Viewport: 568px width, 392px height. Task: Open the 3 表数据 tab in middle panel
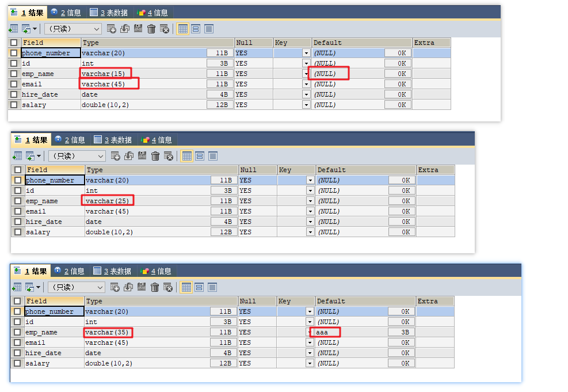pyautogui.click(x=113, y=140)
